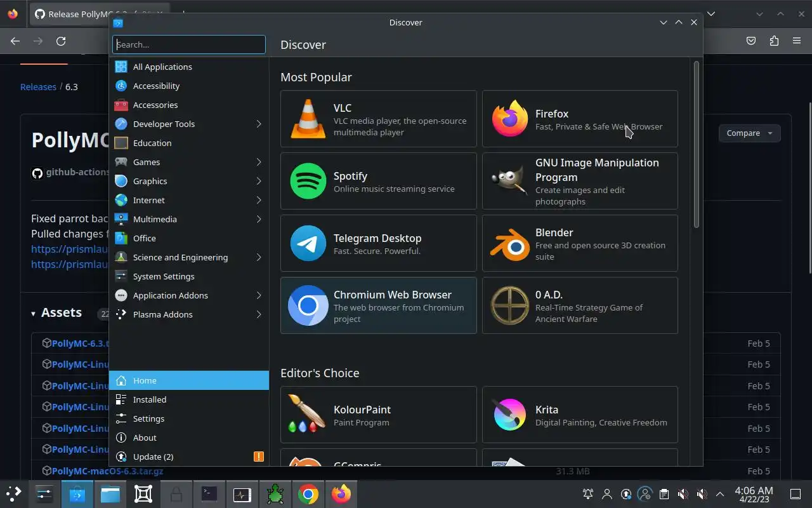Open the Krita app card
The height and width of the screenshot is (508, 812).
pyautogui.click(x=580, y=415)
